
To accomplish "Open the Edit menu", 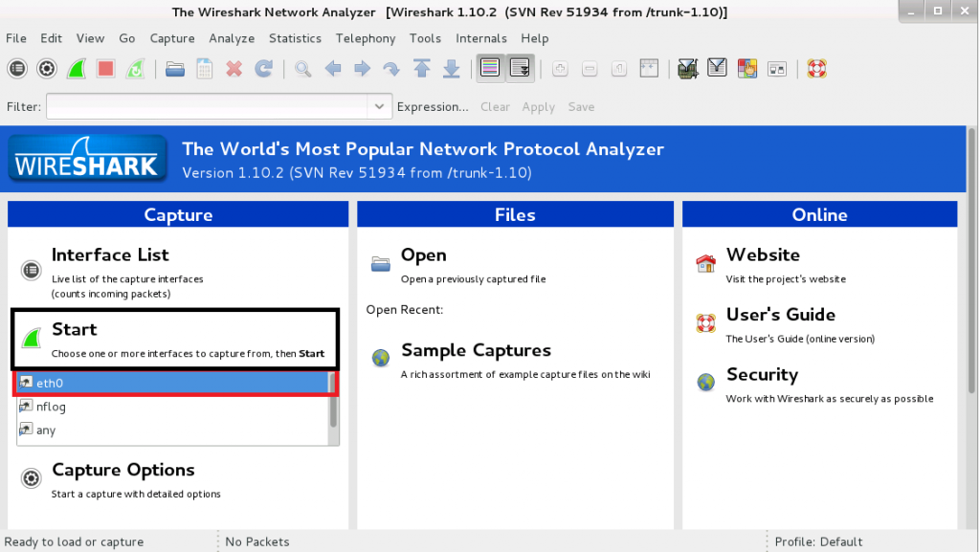I will 52,38.
